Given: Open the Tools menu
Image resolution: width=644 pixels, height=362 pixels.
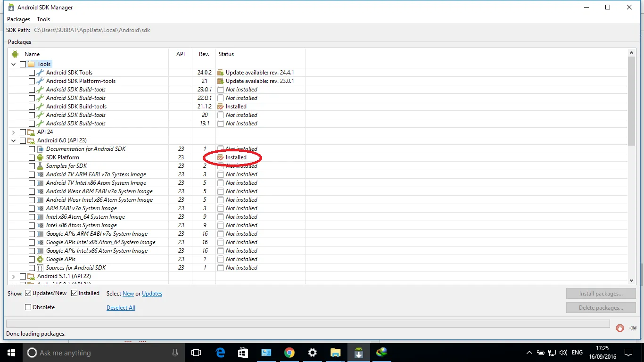Looking at the screenshot, I should point(43,19).
